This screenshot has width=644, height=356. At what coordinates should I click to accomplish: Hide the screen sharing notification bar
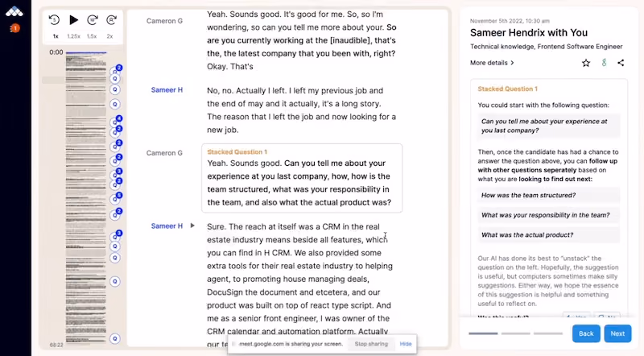tap(406, 344)
